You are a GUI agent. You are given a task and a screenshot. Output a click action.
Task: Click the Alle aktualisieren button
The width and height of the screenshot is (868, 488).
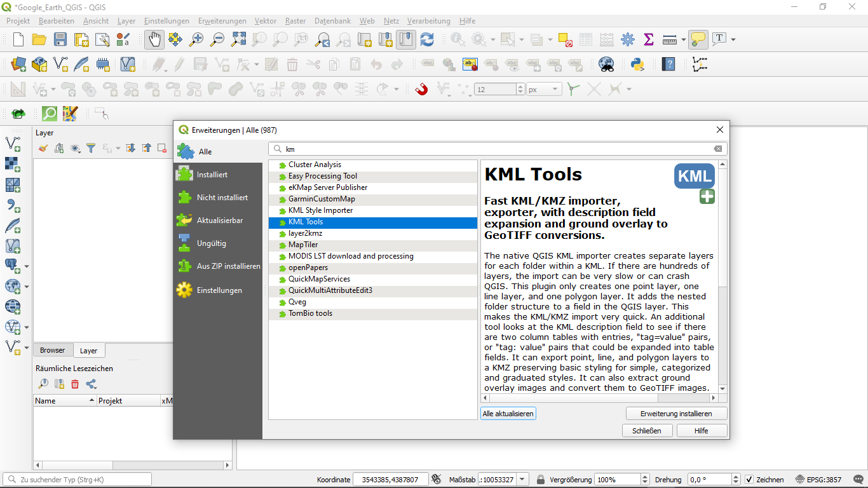coord(508,414)
